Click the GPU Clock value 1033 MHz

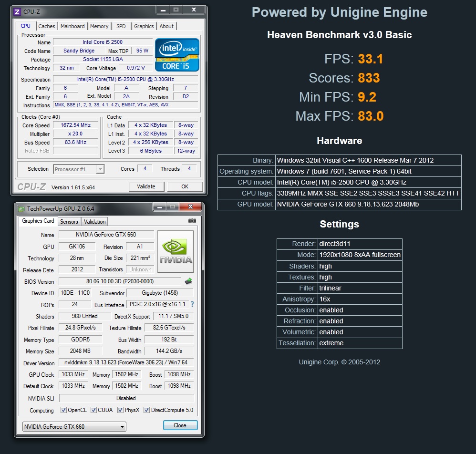(73, 374)
